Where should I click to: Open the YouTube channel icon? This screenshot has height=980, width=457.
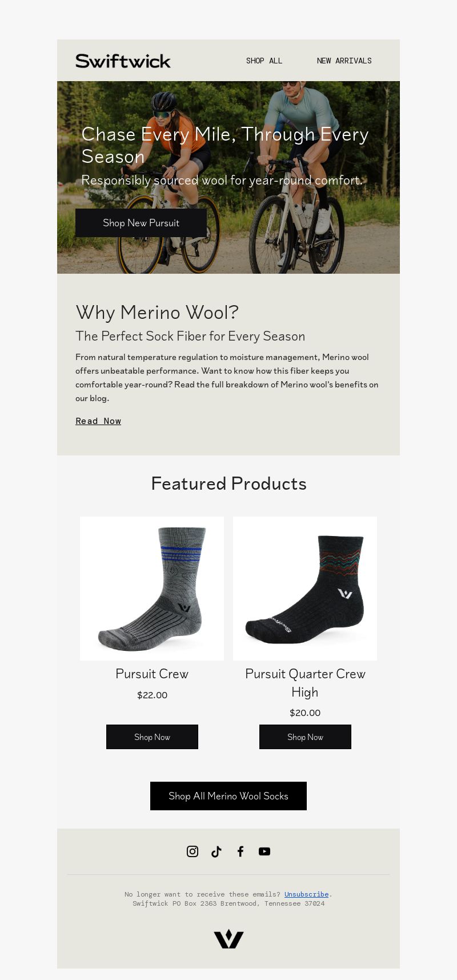(264, 851)
